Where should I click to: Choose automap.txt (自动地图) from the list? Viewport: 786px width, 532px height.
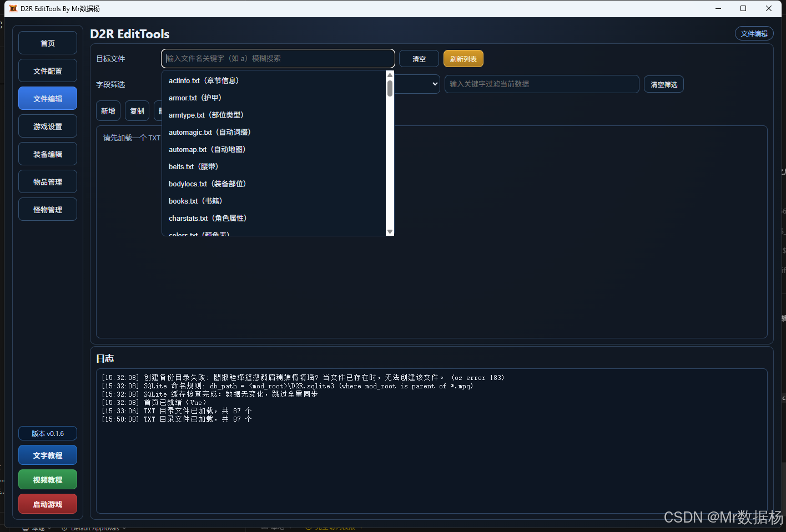[x=274, y=149]
